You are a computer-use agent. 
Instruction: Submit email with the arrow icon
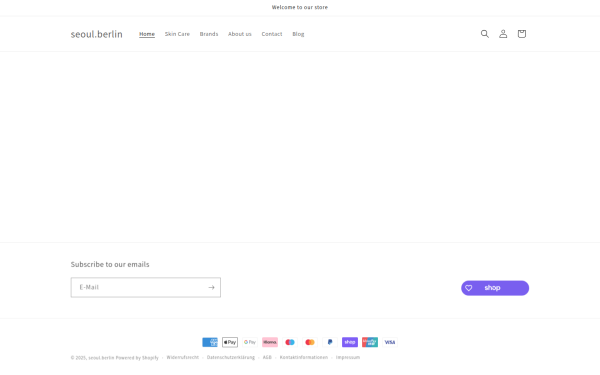pyautogui.click(x=211, y=287)
